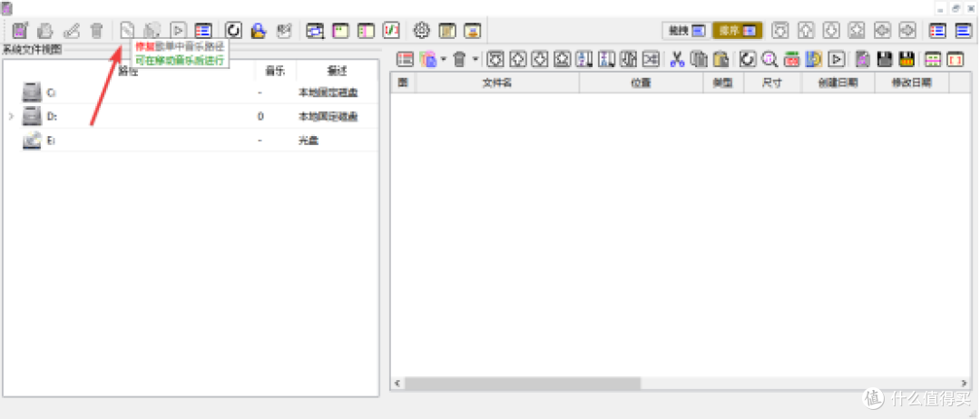The width and height of the screenshot is (980, 419).
Task: Click the blue user with yellow folder icon
Action: click(x=259, y=29)
